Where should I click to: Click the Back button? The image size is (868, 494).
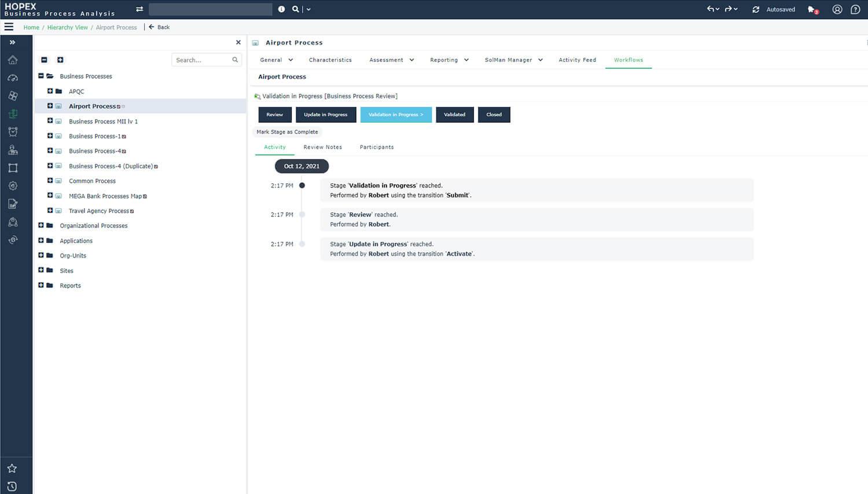tap(159, 27)
